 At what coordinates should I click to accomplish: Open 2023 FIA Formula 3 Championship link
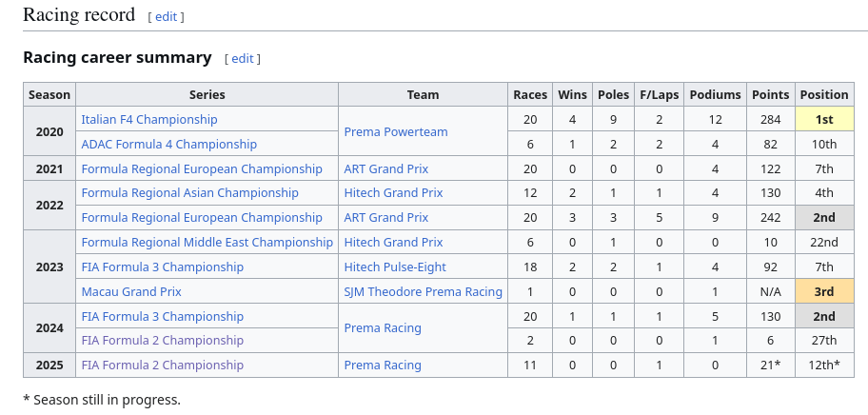162,267
